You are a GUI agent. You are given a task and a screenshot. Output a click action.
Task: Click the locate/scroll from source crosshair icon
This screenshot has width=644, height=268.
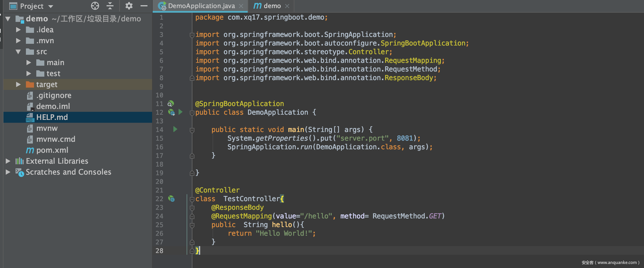(95, 6)
